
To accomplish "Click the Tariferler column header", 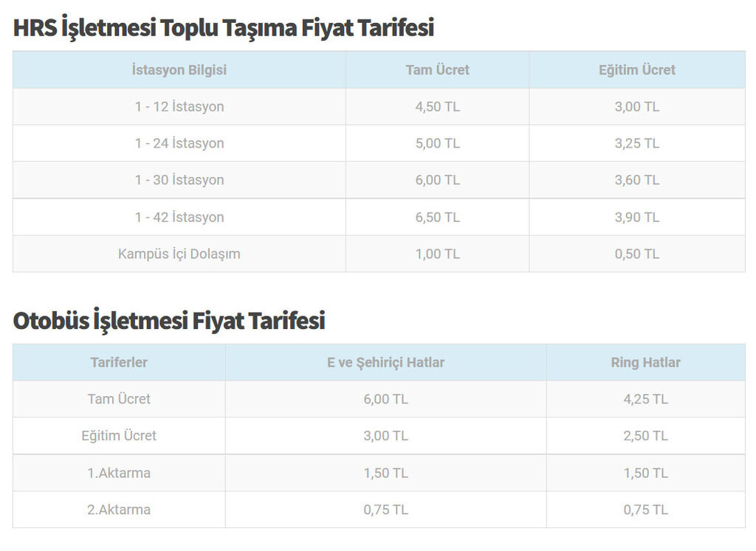I will [x=119, y=362].
